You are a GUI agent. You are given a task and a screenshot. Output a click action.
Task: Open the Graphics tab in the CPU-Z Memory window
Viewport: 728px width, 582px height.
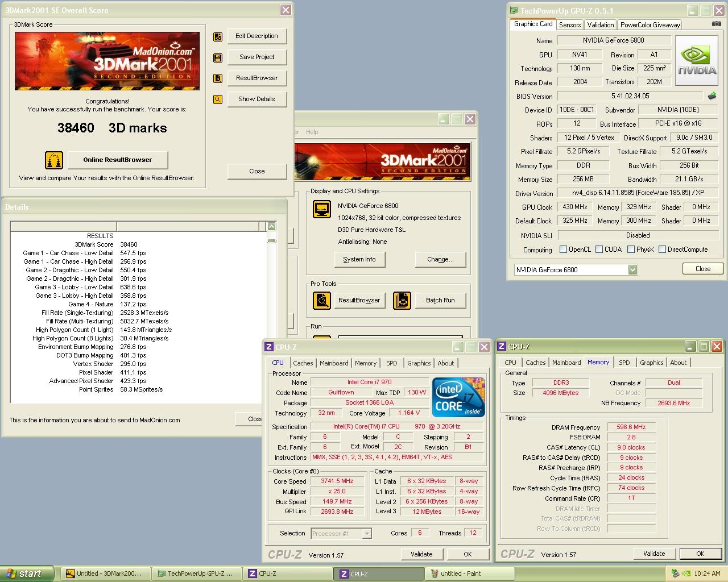point(652,363)
